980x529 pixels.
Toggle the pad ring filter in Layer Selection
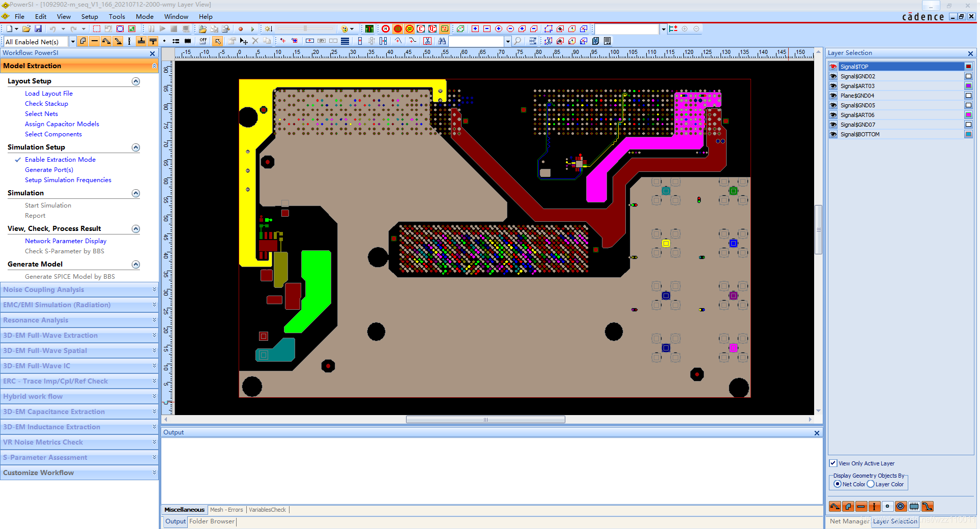901,506
